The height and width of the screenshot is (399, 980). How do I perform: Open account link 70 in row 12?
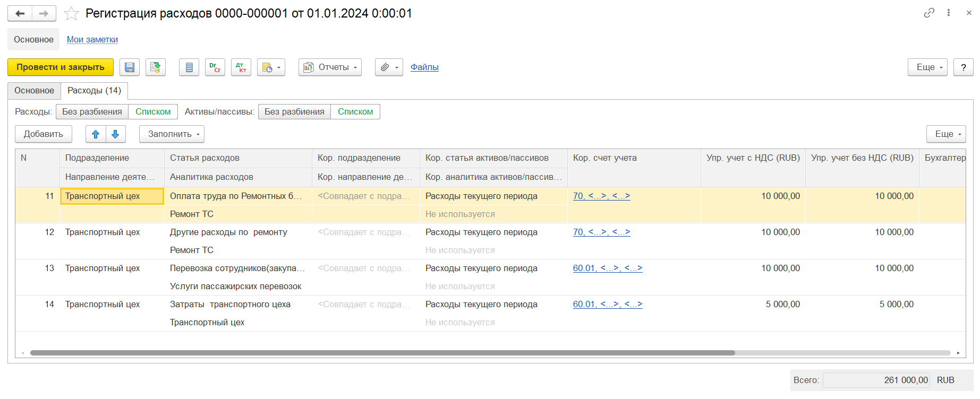[x=601, y=232]
